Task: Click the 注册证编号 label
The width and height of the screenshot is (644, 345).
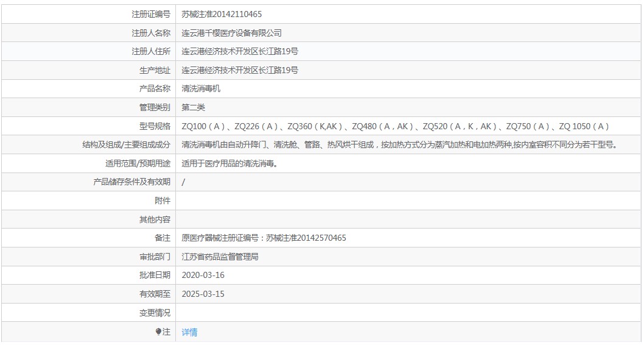Action: (151, 15)
